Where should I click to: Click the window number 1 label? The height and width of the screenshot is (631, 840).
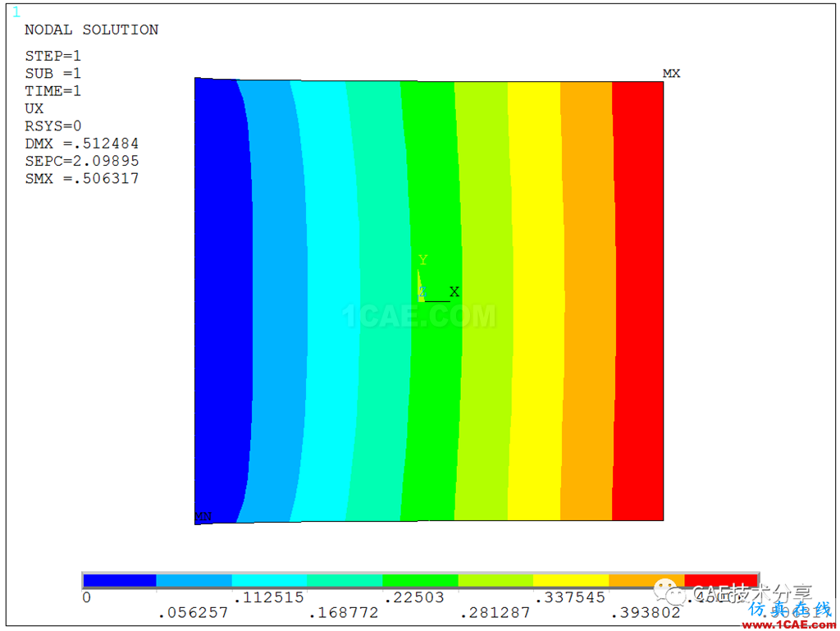click(16, 12)
